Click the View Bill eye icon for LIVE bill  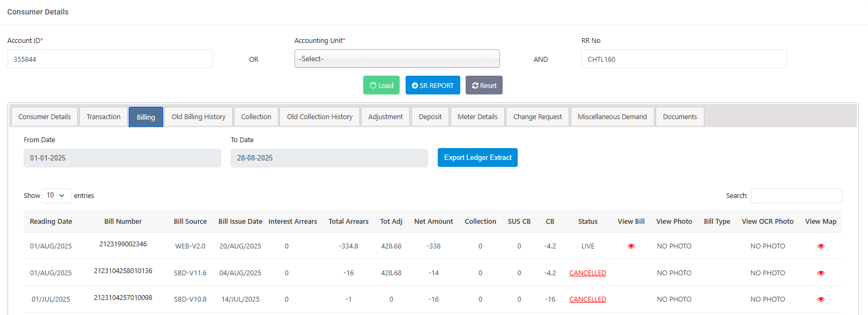pos(631,246)
